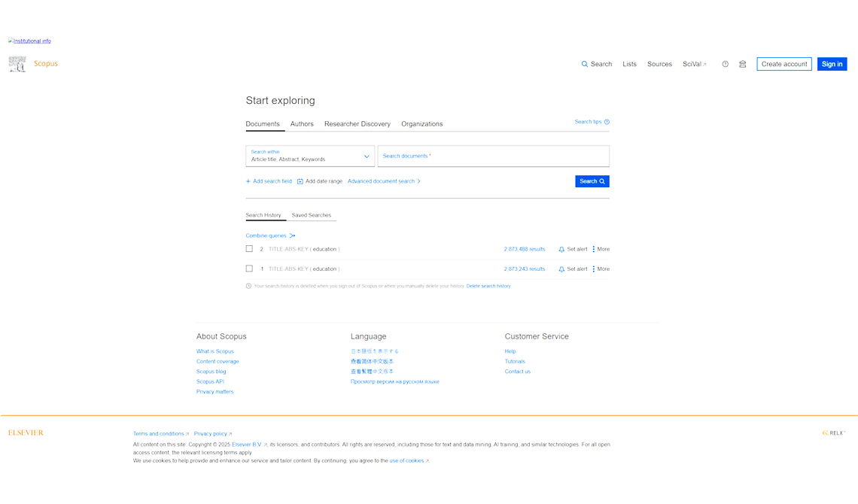Open the Sources menu item
Viewport: 858px width, 504px height.
point(659,64)
